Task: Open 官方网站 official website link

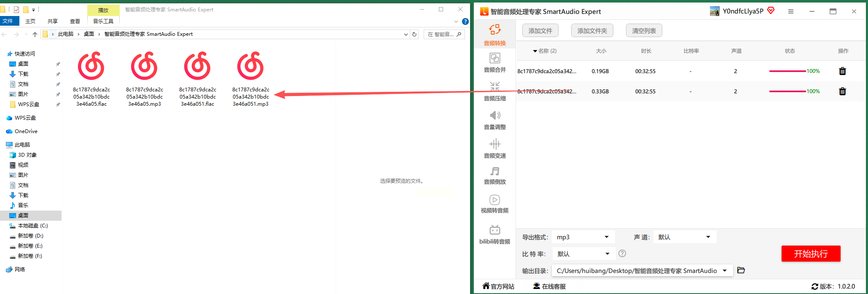Action: 498,286
